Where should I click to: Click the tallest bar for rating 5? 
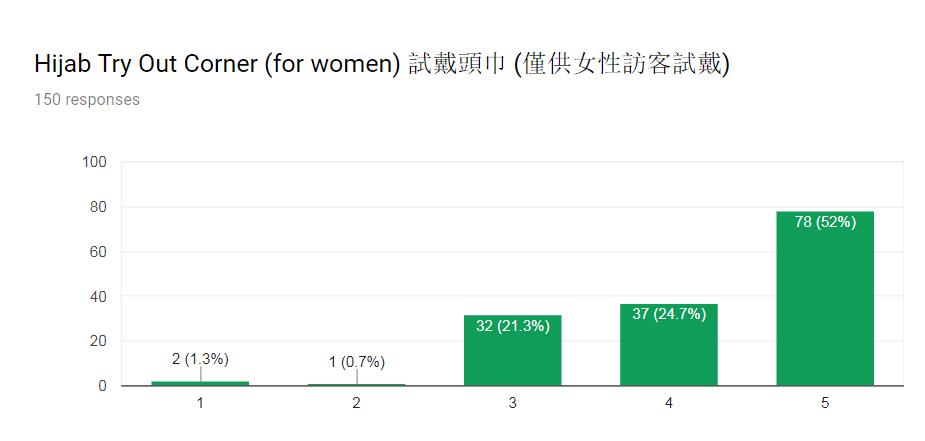click(825, 298)
